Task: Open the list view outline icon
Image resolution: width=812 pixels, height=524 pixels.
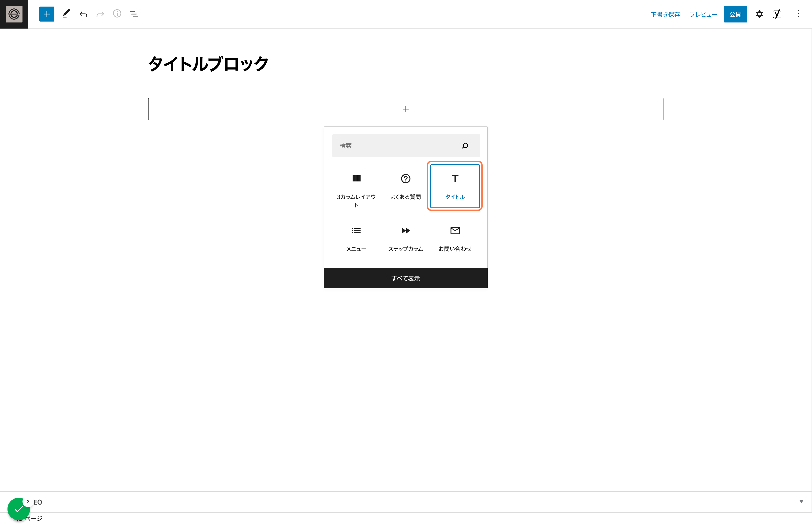Action: [134, 14]
